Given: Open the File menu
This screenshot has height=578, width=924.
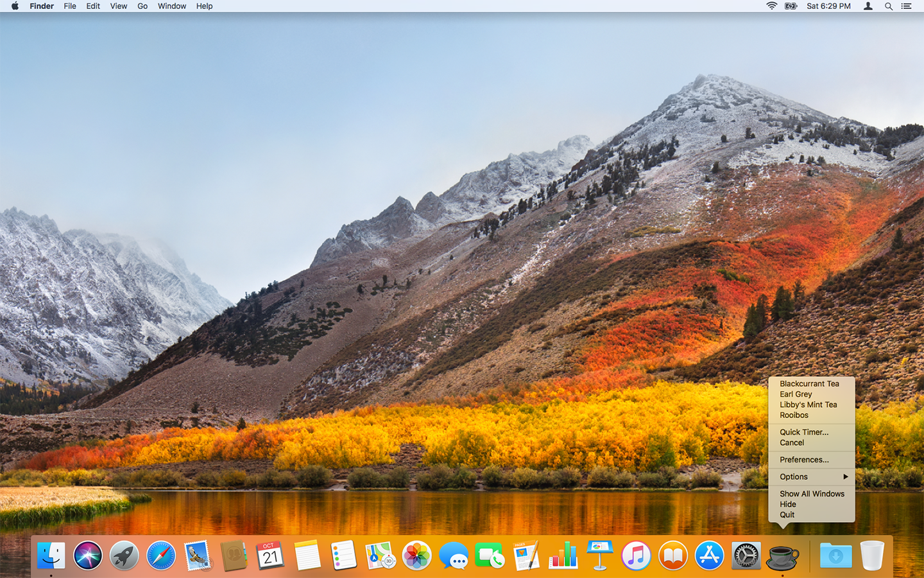Looking at the screenshot, I should (70, 6).
